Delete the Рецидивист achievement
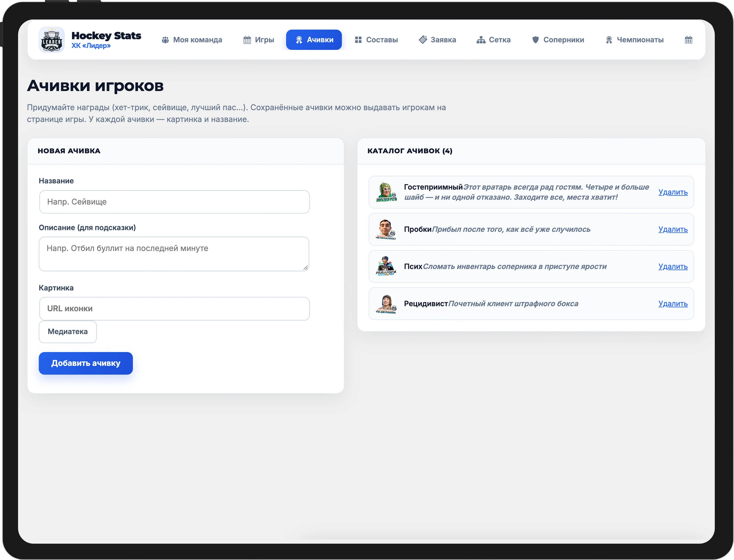Screen dimensions: 734x560 pyautogui.click(x=673, y=304)
